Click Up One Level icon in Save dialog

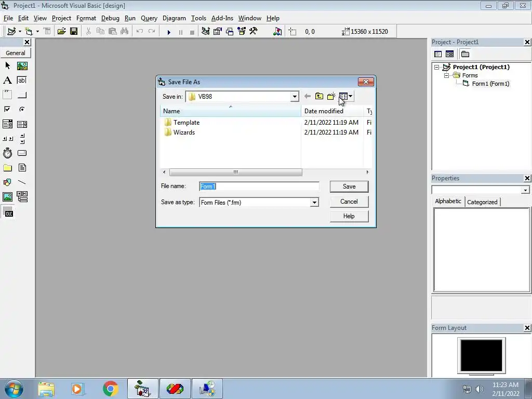coord(319,96)
